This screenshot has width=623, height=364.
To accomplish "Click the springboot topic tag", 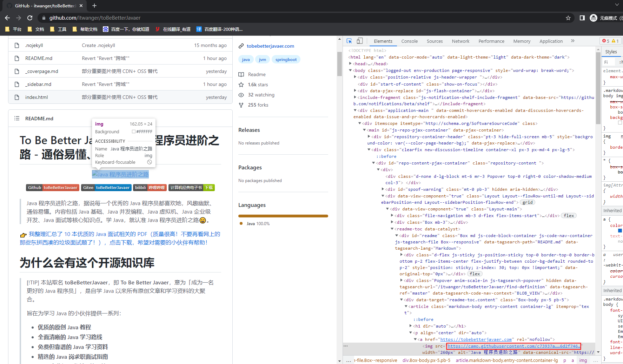I will 286,60.
